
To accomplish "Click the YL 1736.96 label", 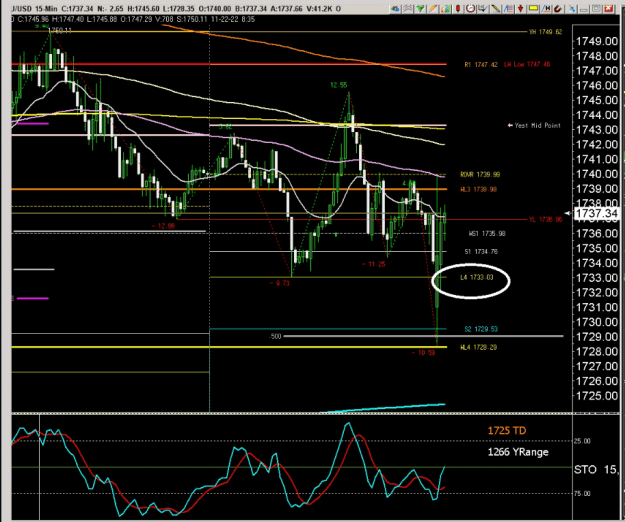I will tap(545, 220).
